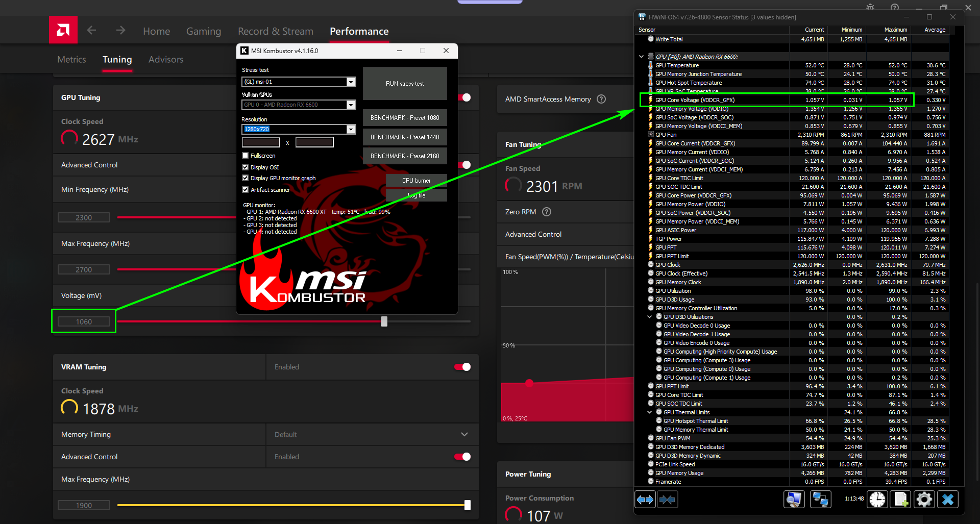
Task: Click the GPU Temperature thermometer icon
Action: (651, 65)
